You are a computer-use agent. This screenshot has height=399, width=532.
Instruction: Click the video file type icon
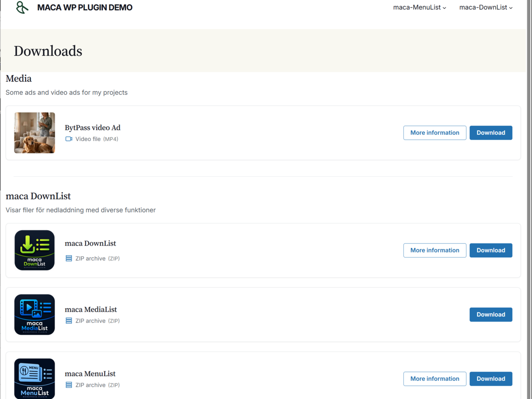click(x=69, y=139)
